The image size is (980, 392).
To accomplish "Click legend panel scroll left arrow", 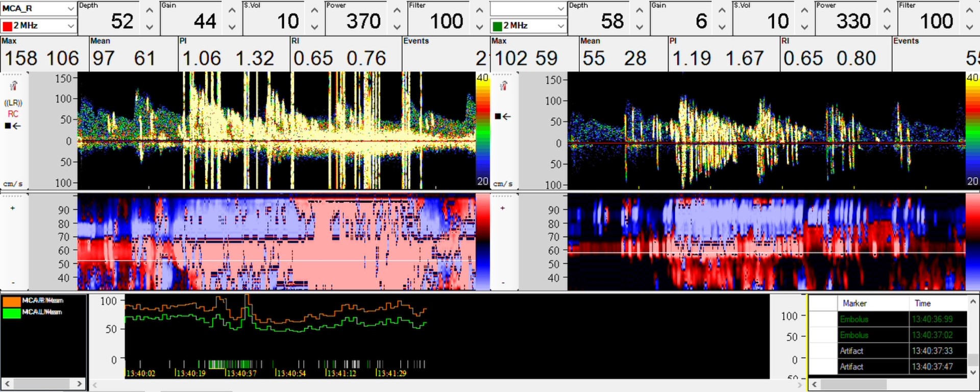I will click(x=7, y=383).
